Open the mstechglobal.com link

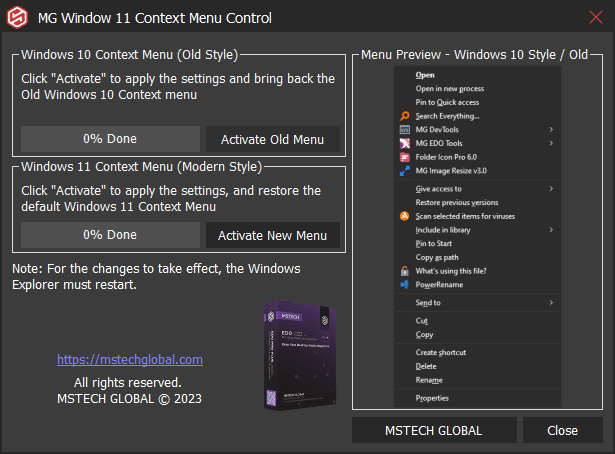130,360
